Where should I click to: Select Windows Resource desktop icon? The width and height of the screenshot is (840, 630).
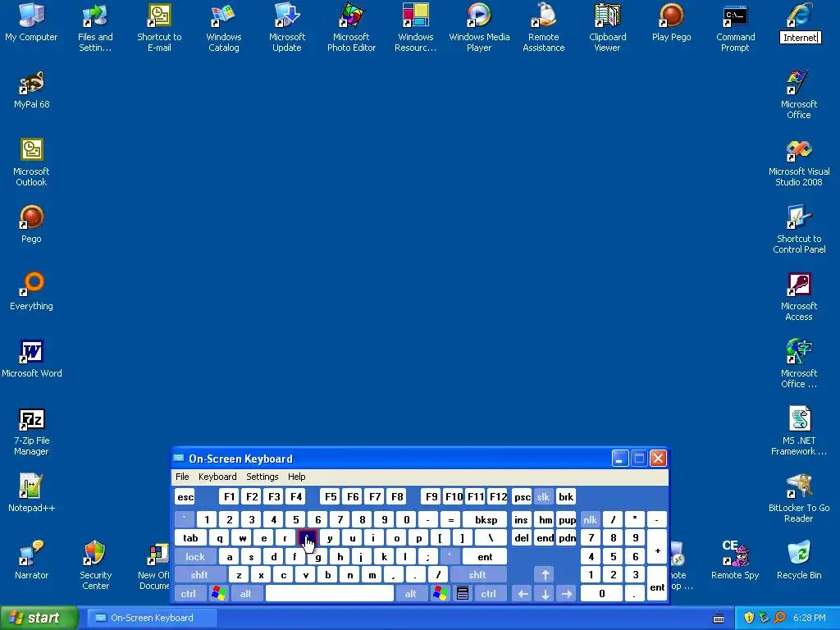tap(415, 27)
